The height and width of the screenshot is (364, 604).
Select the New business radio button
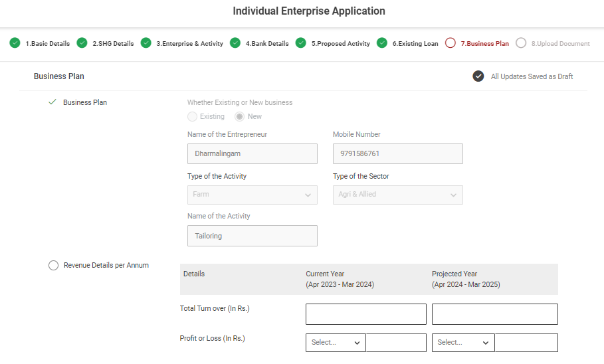pos(240,117)
